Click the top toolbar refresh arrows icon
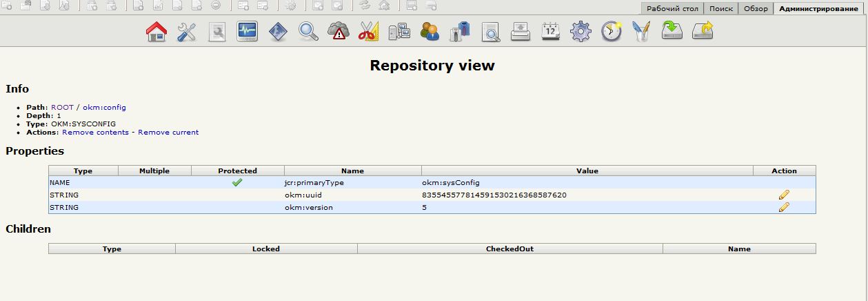The width and height of the screenshot is (868, 301). (365, 6)
